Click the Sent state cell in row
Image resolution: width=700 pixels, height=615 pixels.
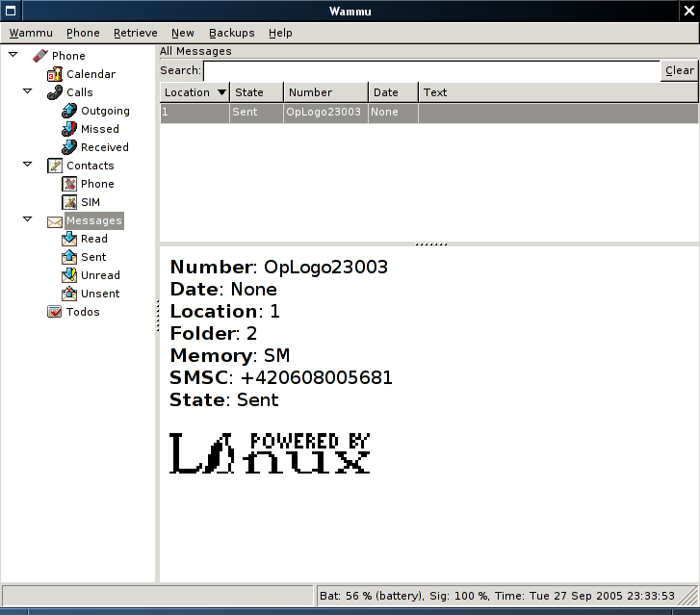257,112
